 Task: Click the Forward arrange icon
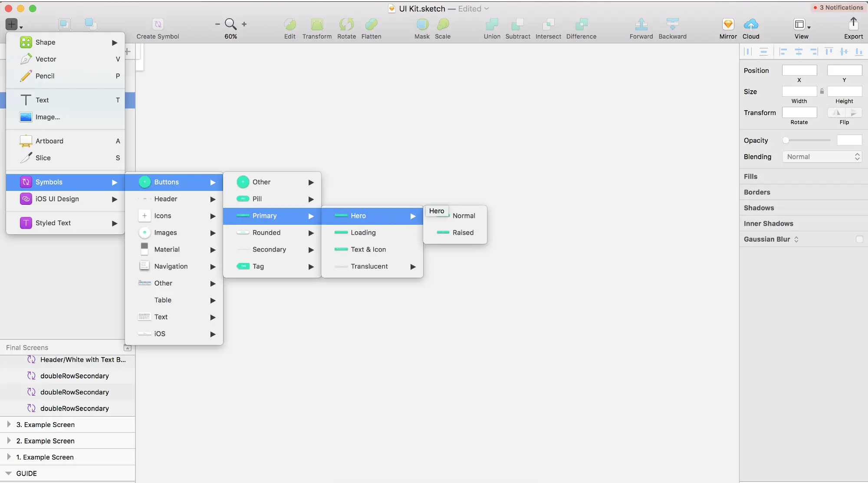coord(641,24)
